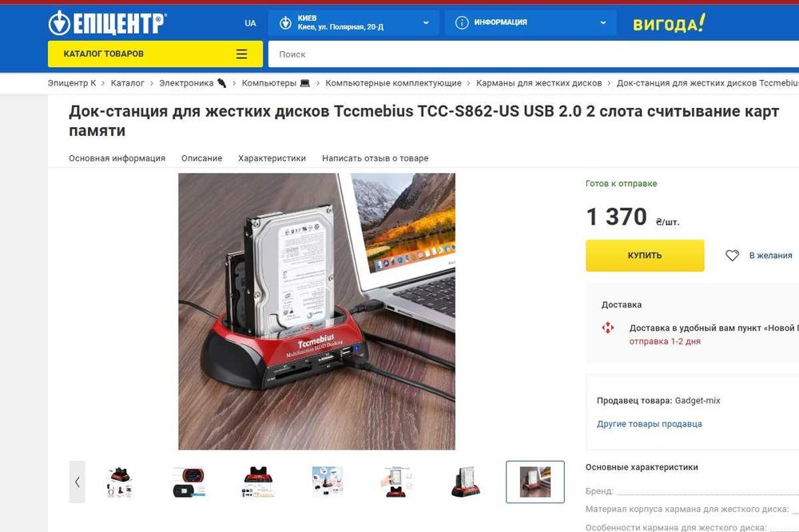Click the Nova Poshta delivery icon
The width and height of the screenshot is (799, 532).
pyautogui.click(x=607, y=328)
